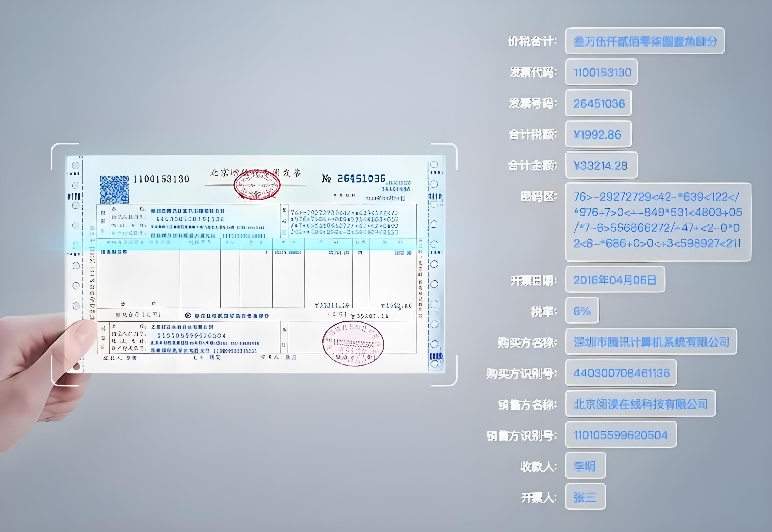Click the 合计金额 field ¥33214.28
The width and height of the screenshot is (772, 532).
[602, 165]
